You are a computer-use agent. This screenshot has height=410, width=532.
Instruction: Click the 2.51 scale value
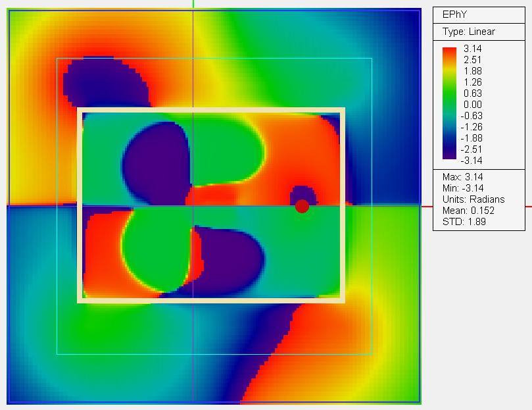[x=473, y=60]
